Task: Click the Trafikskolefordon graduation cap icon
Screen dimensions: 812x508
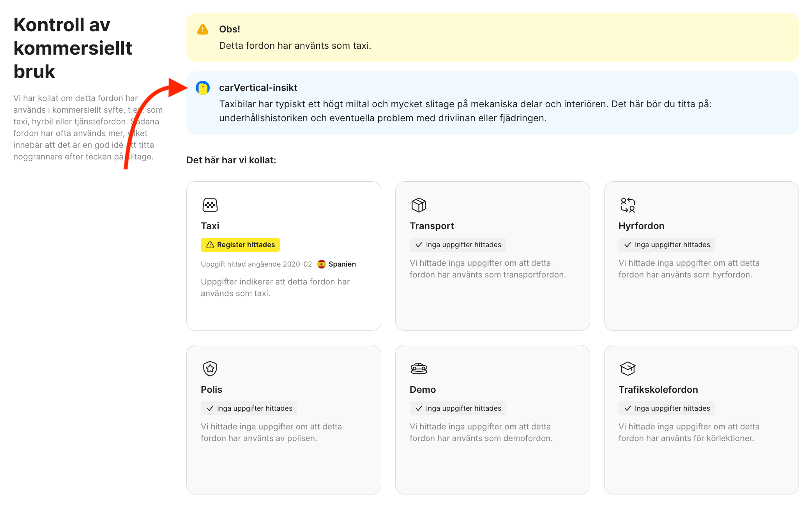Action: [627, 368]
